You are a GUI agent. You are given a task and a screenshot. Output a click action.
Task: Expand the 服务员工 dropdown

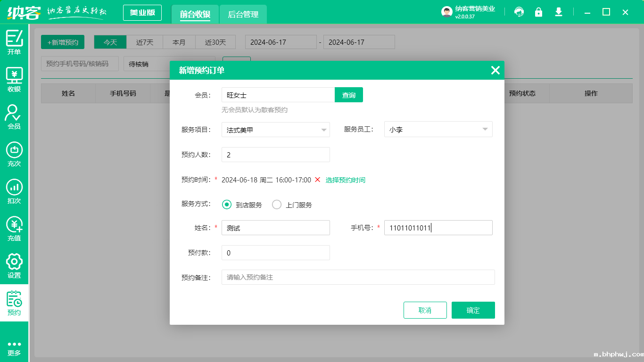[x=438, y=129]
